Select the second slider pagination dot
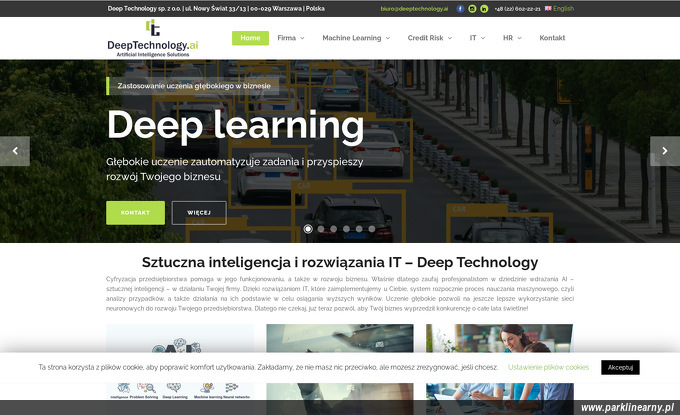The image size is (680, 415). (321, 229)
